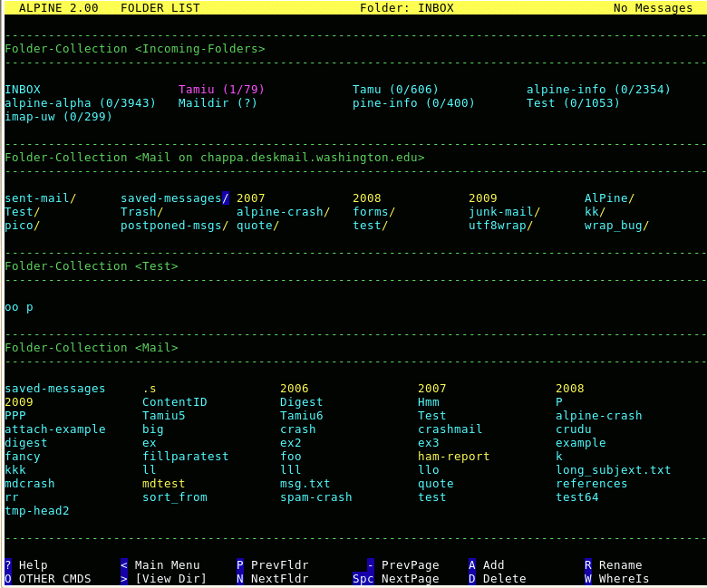Open the msg.txt folder

click(305, 484)
